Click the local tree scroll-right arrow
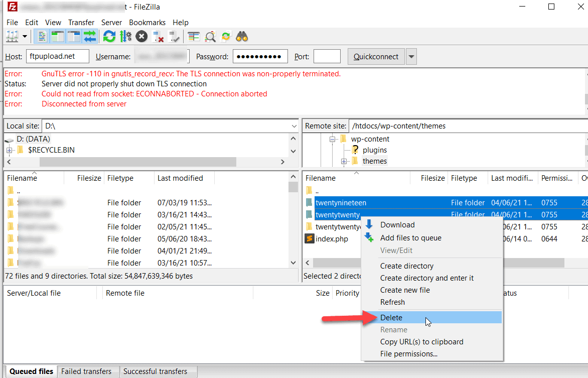 [283, 162]
